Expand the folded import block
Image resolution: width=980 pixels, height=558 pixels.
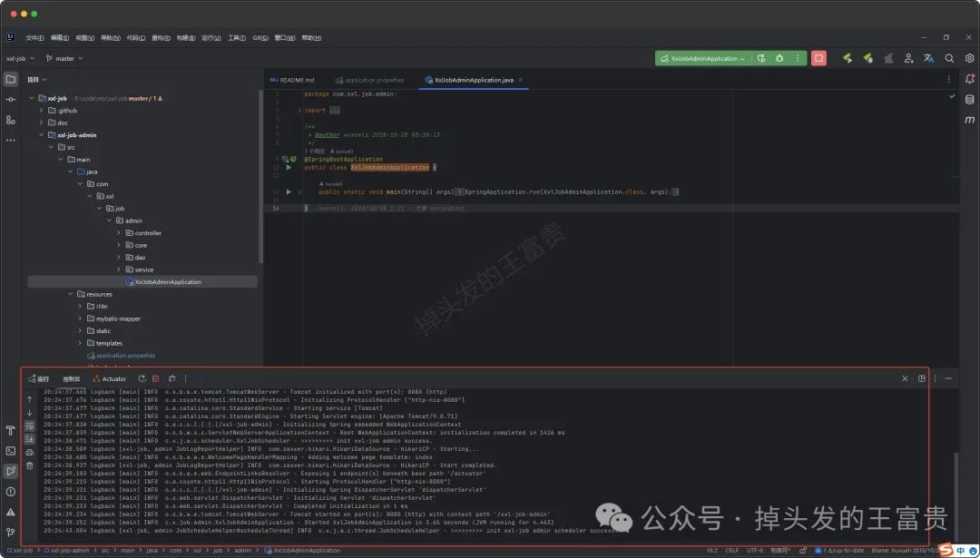click(x=299, y=111)
